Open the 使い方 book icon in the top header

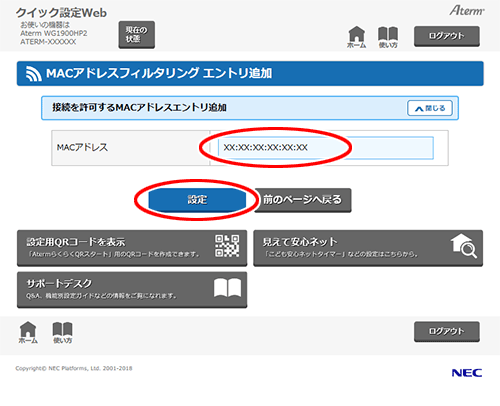point(388,37)
